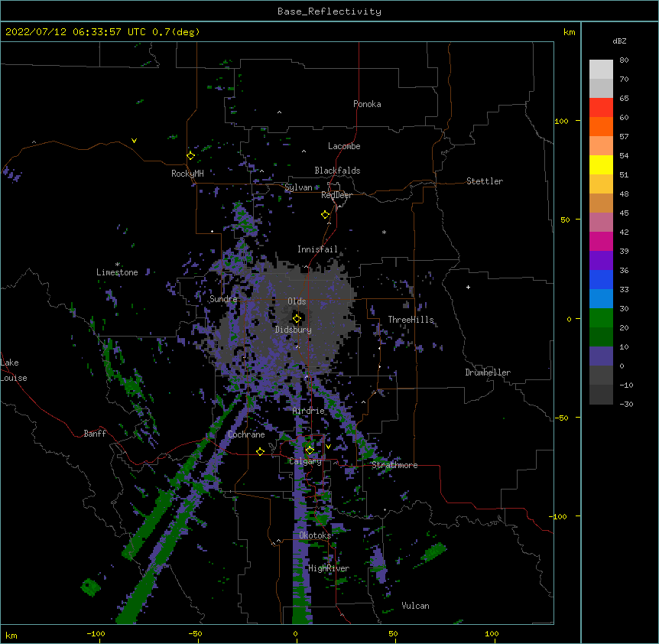Click the Olds town label
This screenshot has height=644, width=659.
coord(297,301)
